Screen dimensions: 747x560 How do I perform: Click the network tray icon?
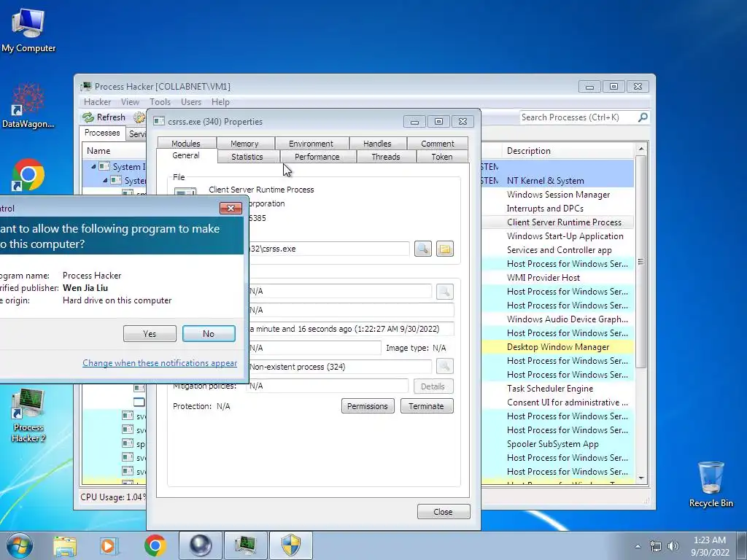pyautogui.click(x=656, y=546)
